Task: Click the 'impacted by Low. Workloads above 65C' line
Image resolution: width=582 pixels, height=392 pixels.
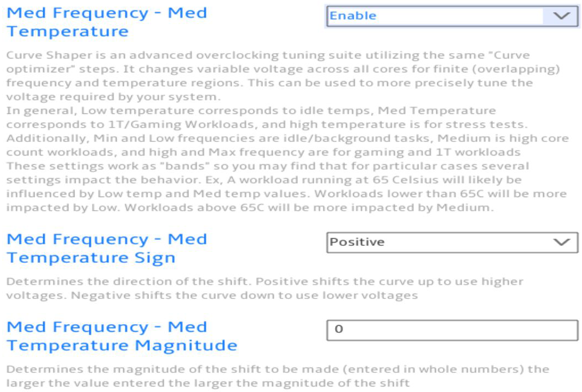Action: 250,207
